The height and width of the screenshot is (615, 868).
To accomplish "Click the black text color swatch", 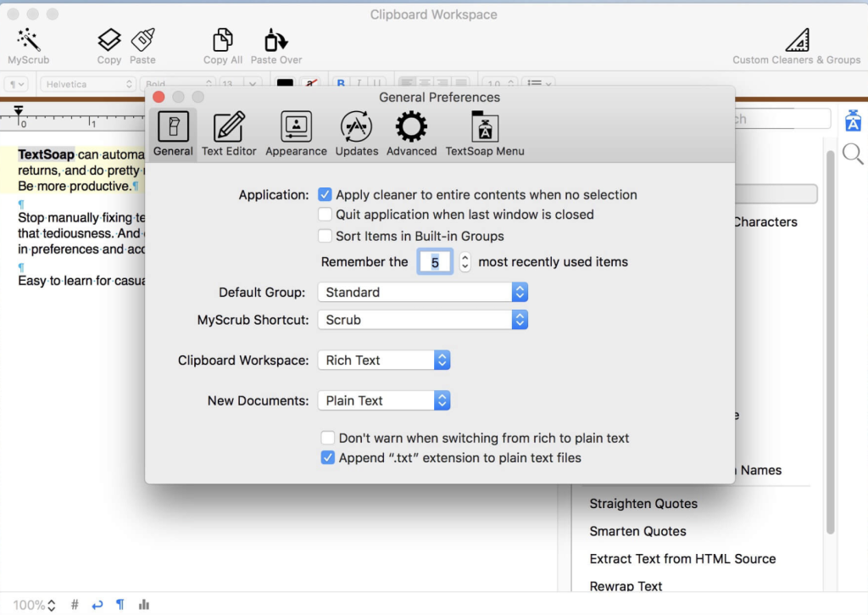I will click(x=285, y=84).
